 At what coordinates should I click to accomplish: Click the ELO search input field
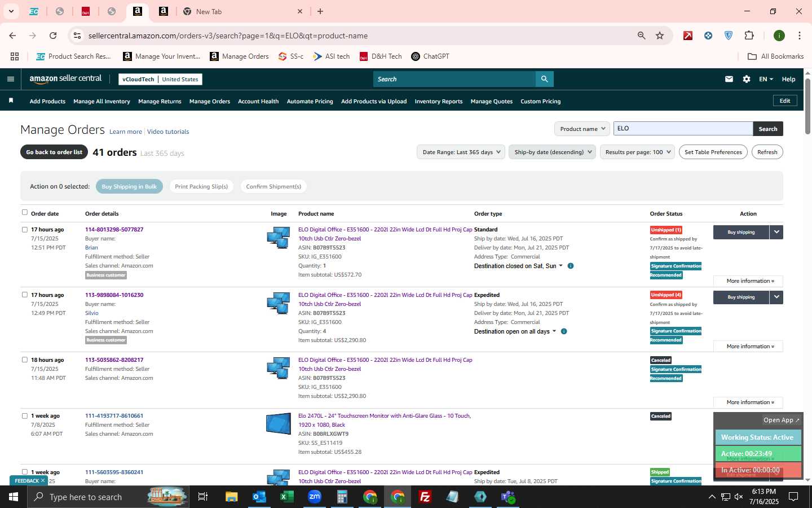click(x=683, y=129)
